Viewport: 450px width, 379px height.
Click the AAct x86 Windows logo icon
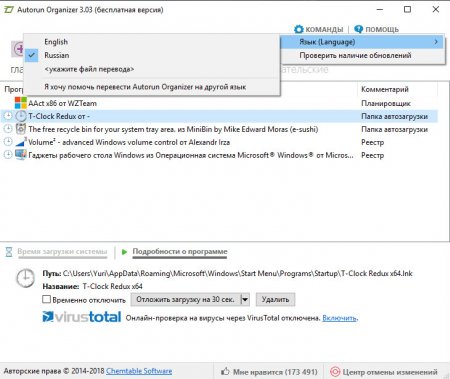21,103
